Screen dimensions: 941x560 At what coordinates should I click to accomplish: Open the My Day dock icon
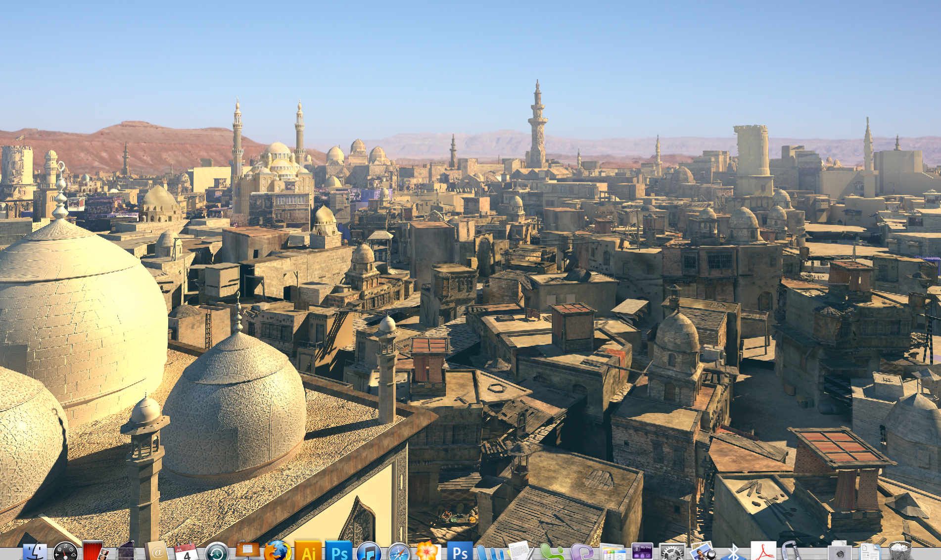(642, 552)
